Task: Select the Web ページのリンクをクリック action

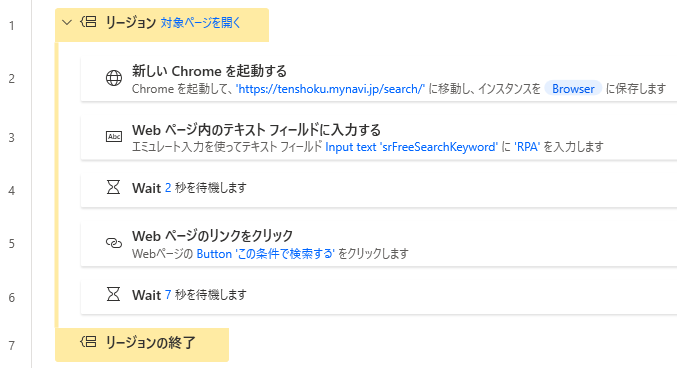Action: tap(379, 244)
